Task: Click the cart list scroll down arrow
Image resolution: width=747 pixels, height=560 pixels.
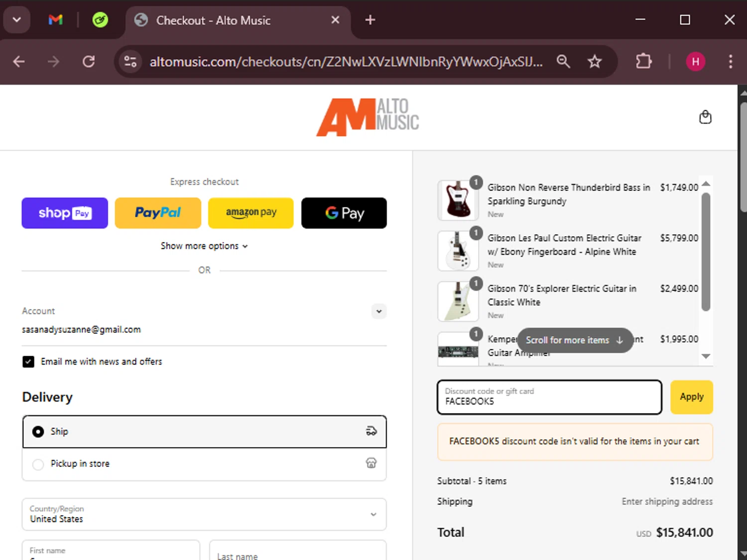Action: [x=706, y=356]
